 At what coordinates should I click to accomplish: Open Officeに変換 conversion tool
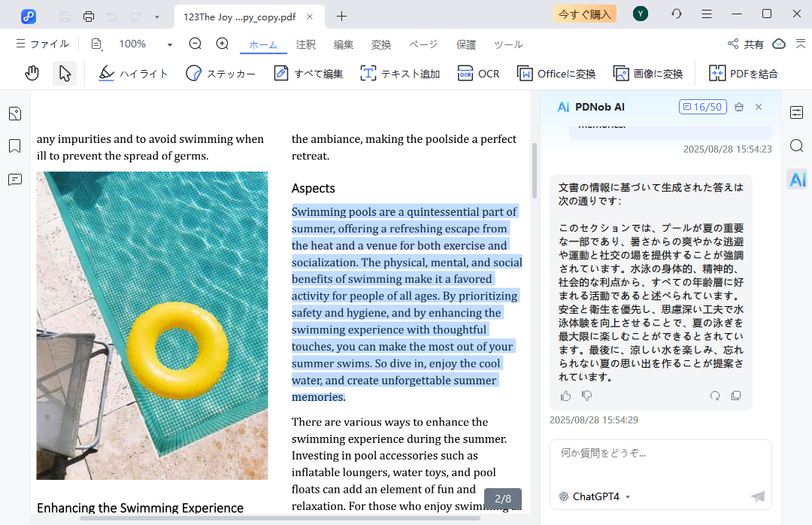click(556, 73)
